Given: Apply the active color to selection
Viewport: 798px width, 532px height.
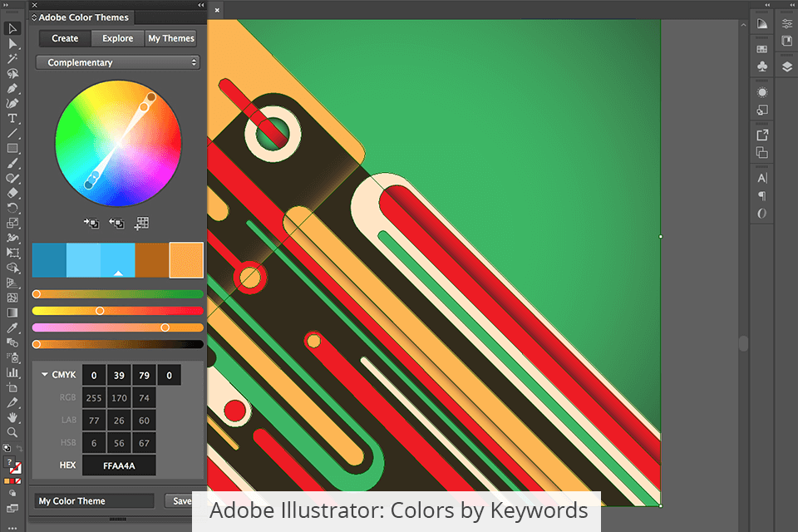Looking at the screenshot, I should pyautogui.click(x=116, y=223).
